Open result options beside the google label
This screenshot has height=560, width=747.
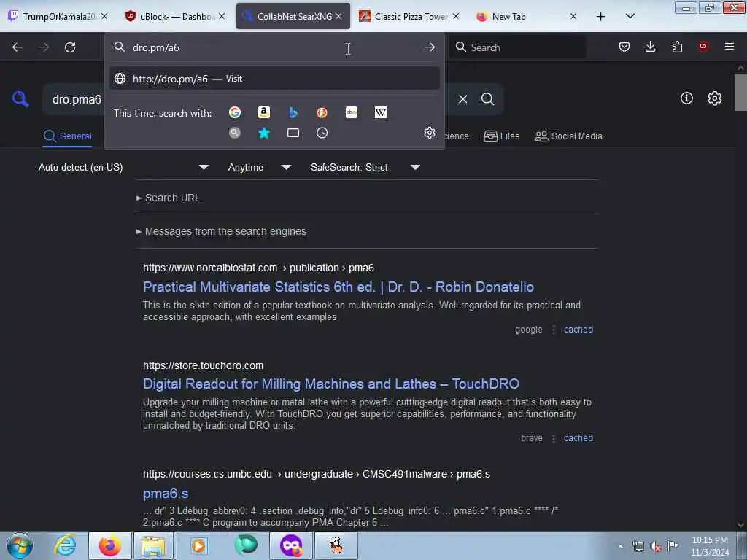coord(554,330)
